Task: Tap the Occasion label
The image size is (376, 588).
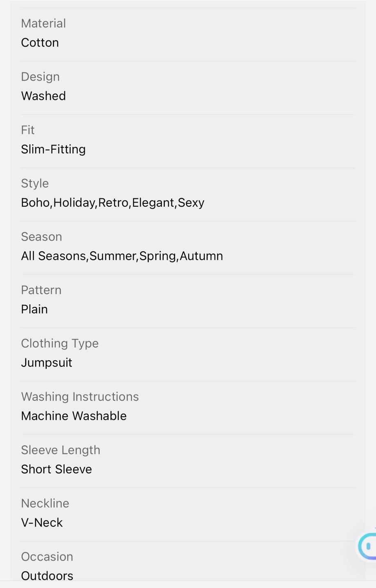Action: click(47, 557)
